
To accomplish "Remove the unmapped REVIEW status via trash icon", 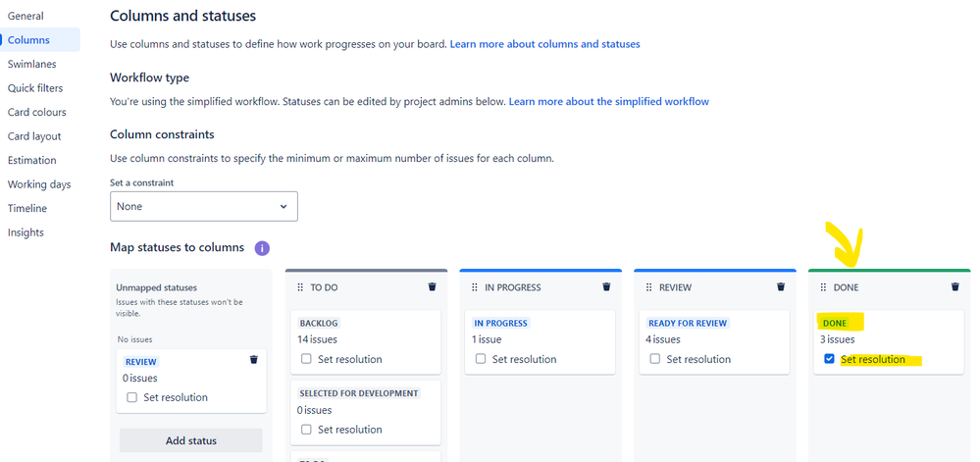I will pos(254,359).
